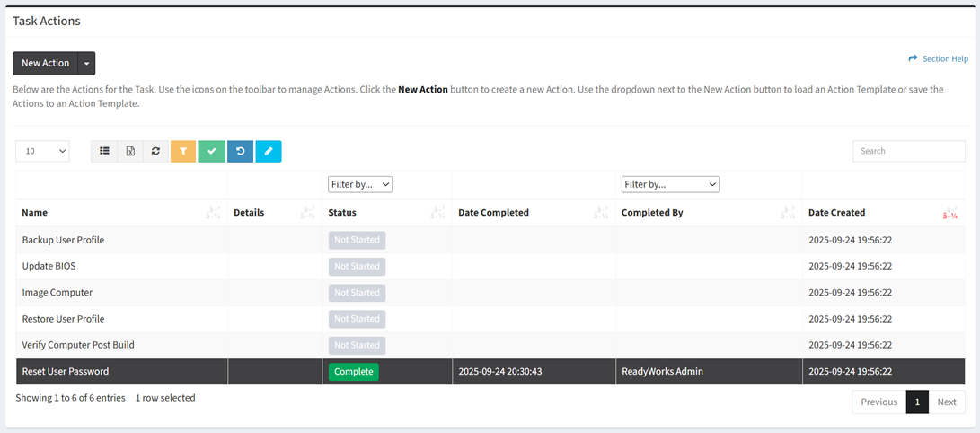
Task: Click the Complete status badge
Action: (353, 372)
